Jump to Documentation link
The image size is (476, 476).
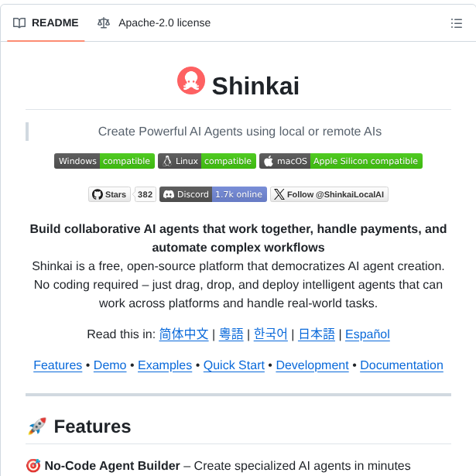tap(402, 365)
